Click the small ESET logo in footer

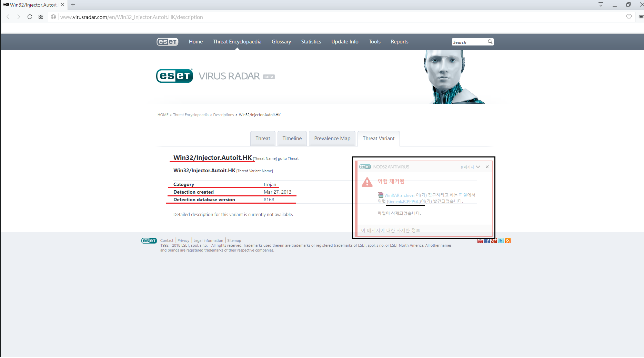[x=149, y=241]
